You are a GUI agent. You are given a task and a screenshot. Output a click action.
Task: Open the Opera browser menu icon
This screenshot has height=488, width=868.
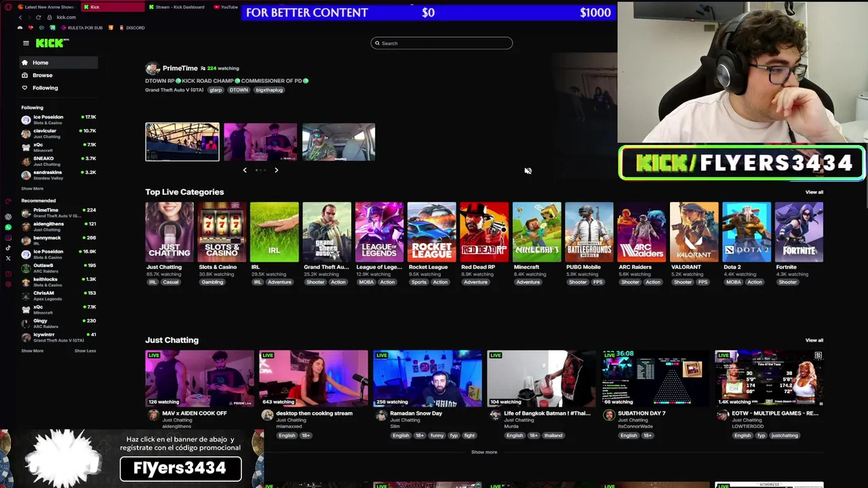8,7
